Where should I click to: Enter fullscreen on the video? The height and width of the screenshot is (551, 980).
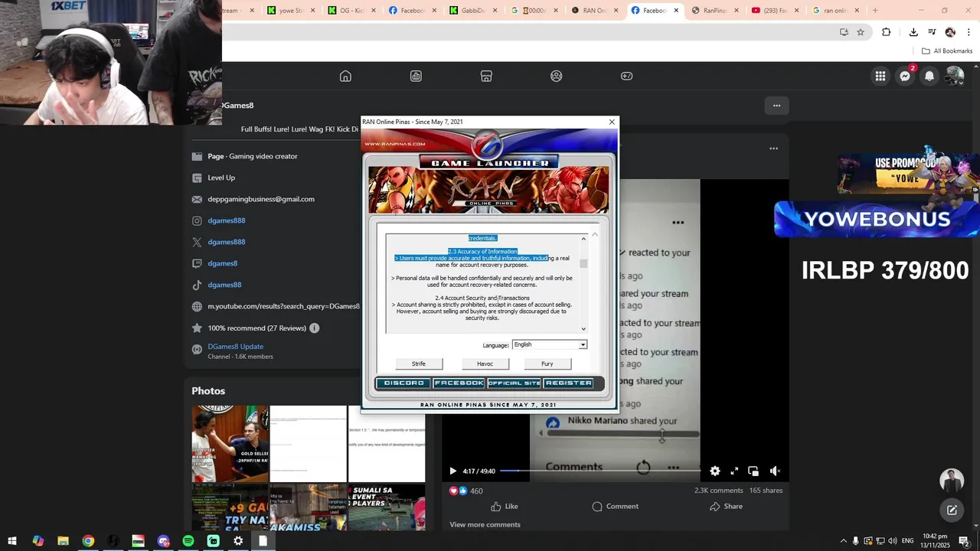[734, 471]
